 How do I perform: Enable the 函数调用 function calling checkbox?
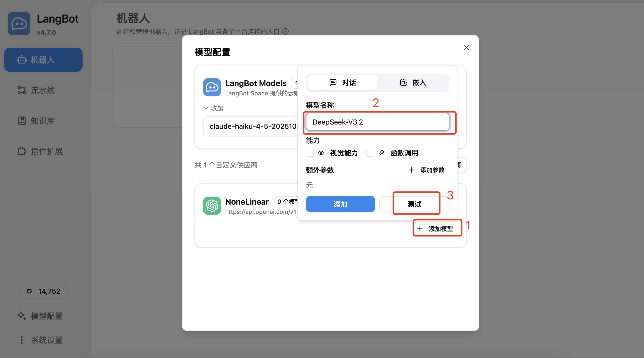click(370, 153)
